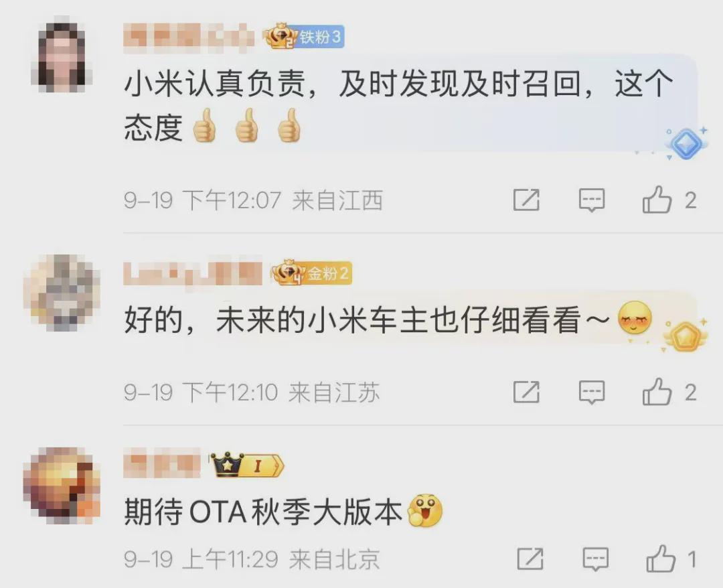This screenshot has width=723, height=588.
Task: Like the comment from Jiangxi
Action: 657,200
